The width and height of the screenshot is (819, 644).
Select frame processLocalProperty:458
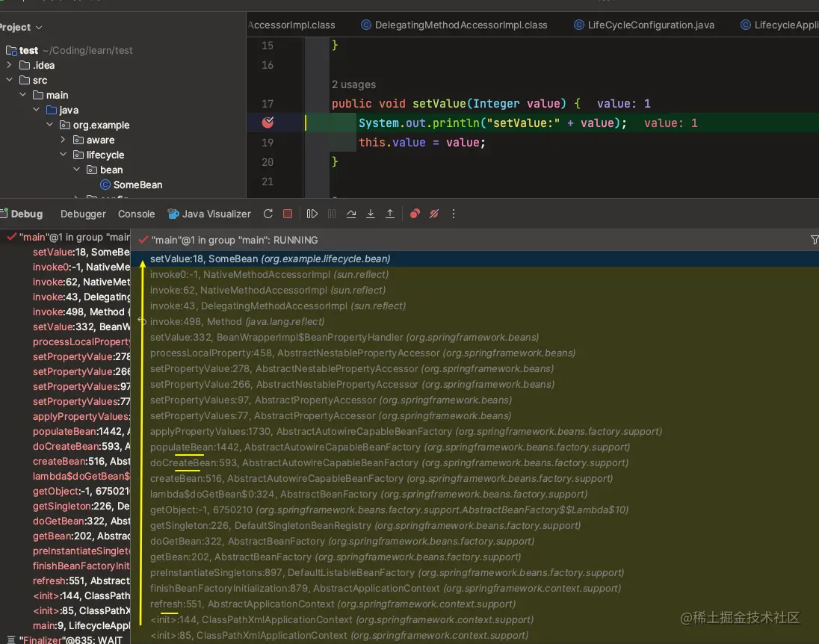click(475, 353)
